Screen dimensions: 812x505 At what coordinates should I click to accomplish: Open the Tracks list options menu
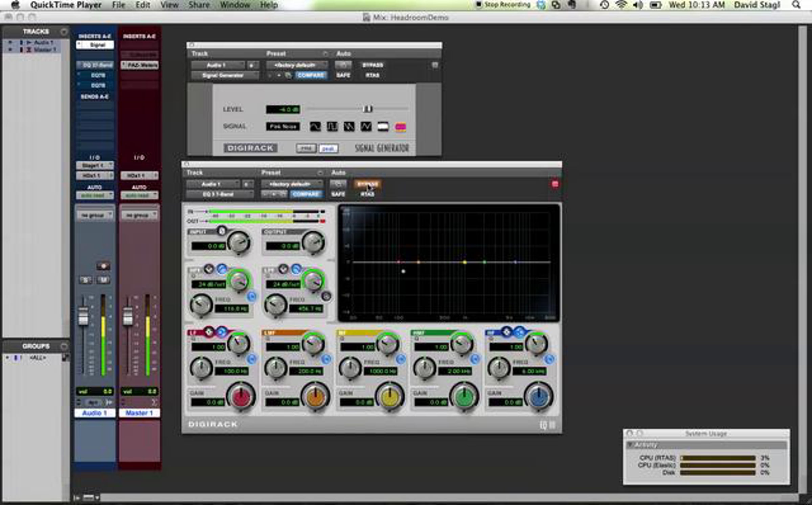tap(64, 31)
